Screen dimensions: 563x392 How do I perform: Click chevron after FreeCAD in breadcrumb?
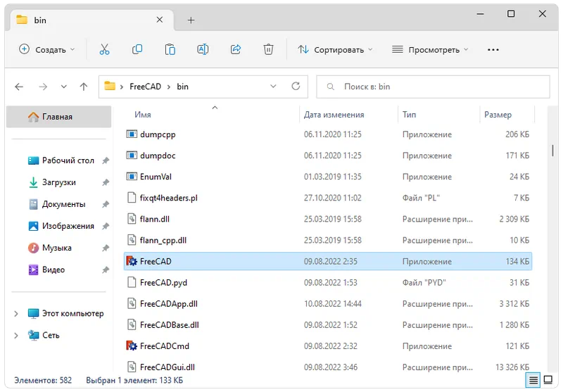point(169,87)
